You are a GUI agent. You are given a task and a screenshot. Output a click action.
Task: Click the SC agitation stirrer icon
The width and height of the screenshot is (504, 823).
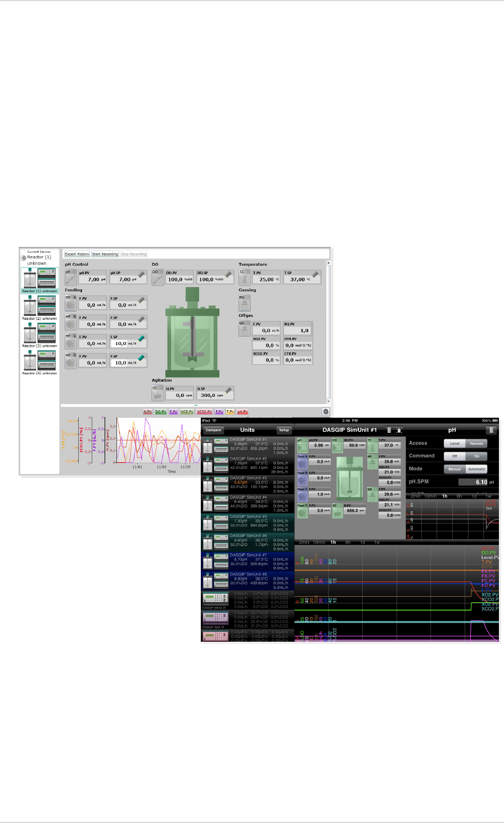[x=157, y=393]
